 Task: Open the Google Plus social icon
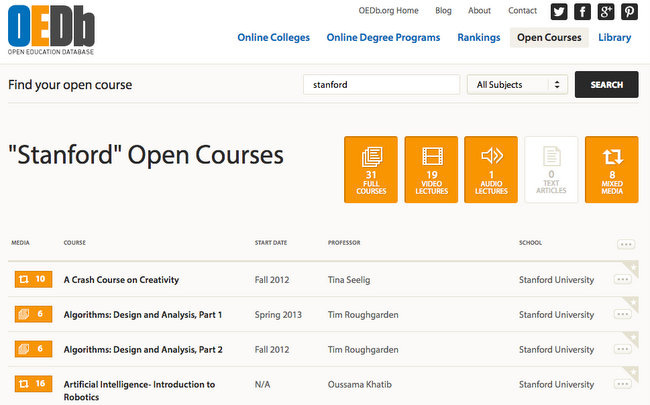(x=606, y=12)
